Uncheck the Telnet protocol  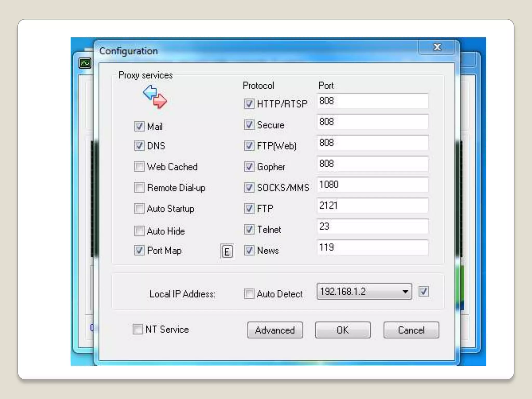pos(249,229)
